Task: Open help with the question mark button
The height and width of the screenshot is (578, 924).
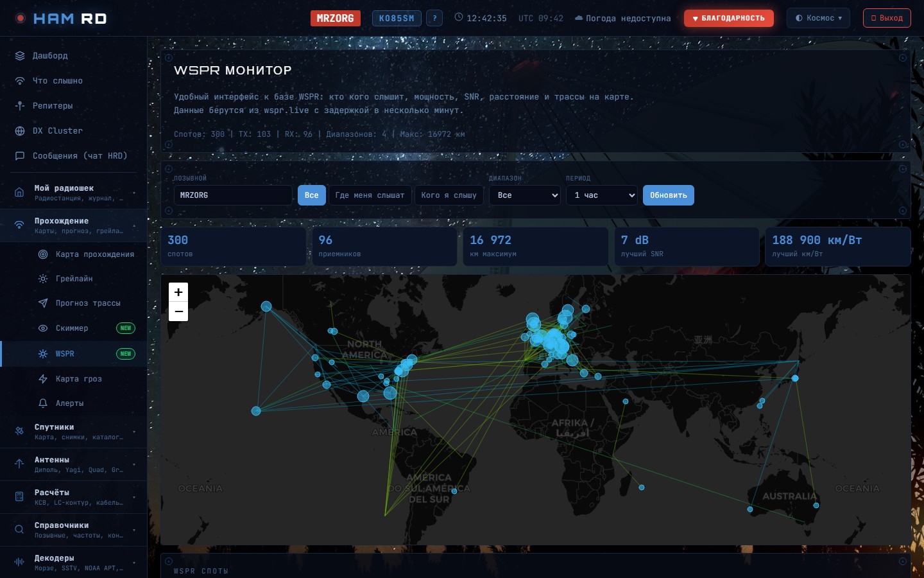Action: coord(434,18)
